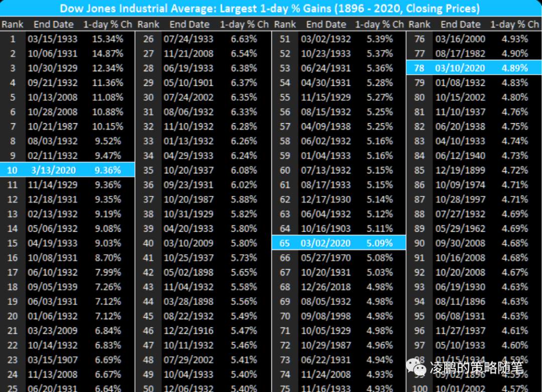Click the highlighted date 03/10/2020
This screenshot has height=392, width=542.
coord(460,68)
